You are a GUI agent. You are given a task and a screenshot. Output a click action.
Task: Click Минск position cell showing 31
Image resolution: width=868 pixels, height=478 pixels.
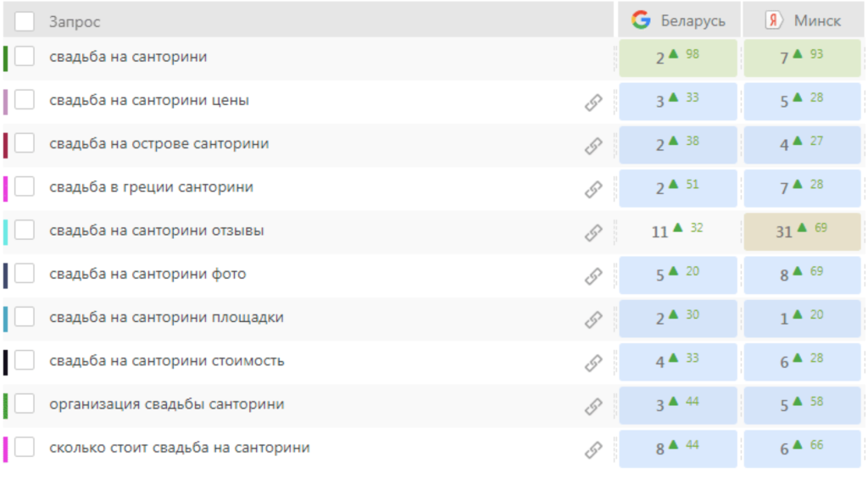[x=802, y=231]
